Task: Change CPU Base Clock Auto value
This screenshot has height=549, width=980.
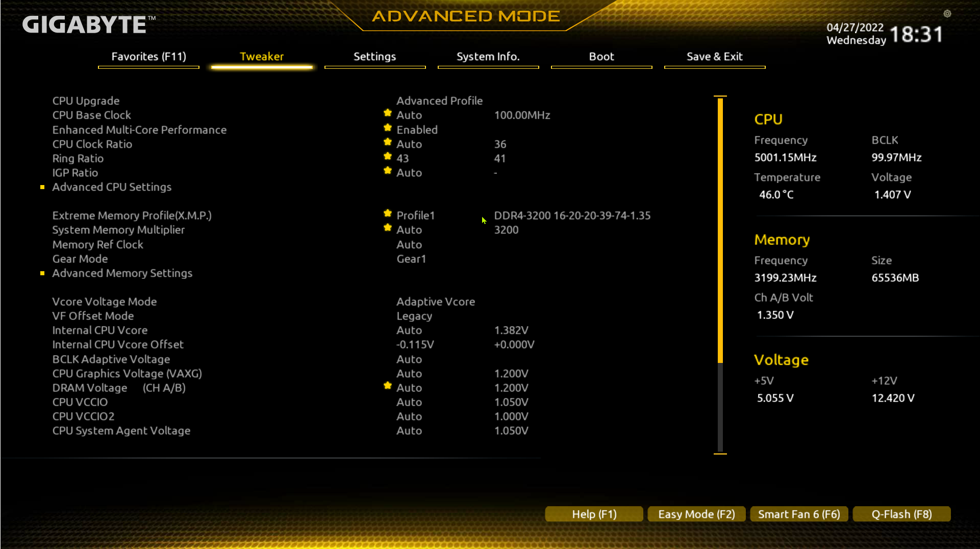Action: (409, 115)
